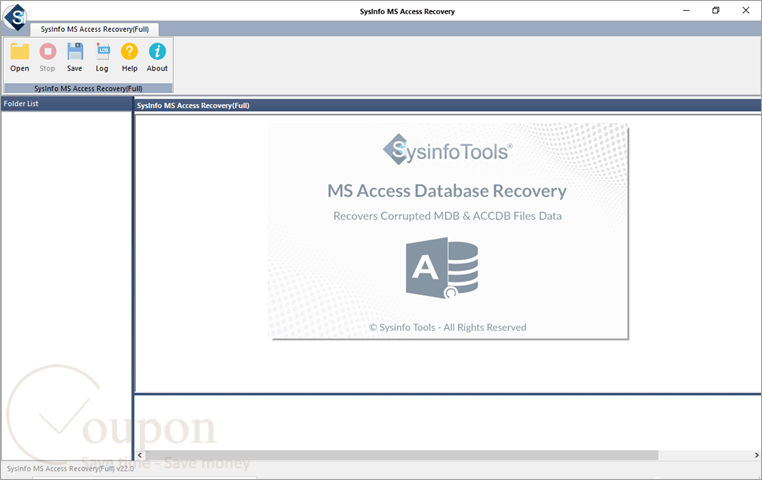Click the horizontal scrollbar right arrow
This screenshot has width=762, height=480.
pos(757,455)
